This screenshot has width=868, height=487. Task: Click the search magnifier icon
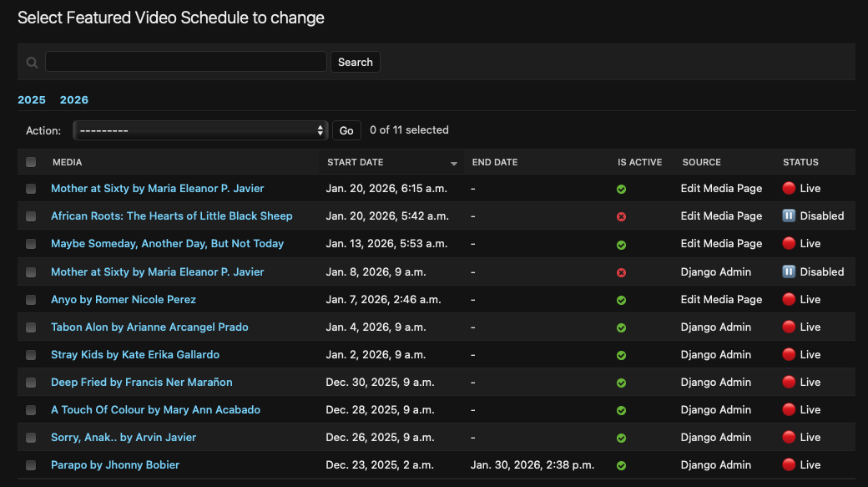(x=32, y=63)
